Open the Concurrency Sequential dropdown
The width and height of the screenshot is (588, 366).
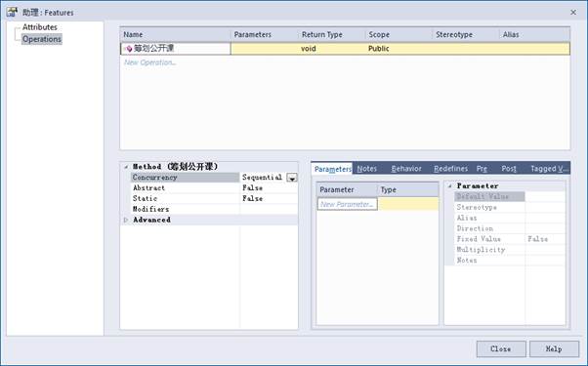pos(292,178)
